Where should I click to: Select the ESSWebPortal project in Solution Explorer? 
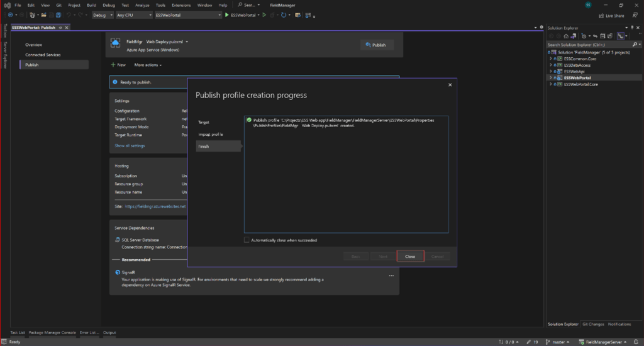click(x=577, y=77)
